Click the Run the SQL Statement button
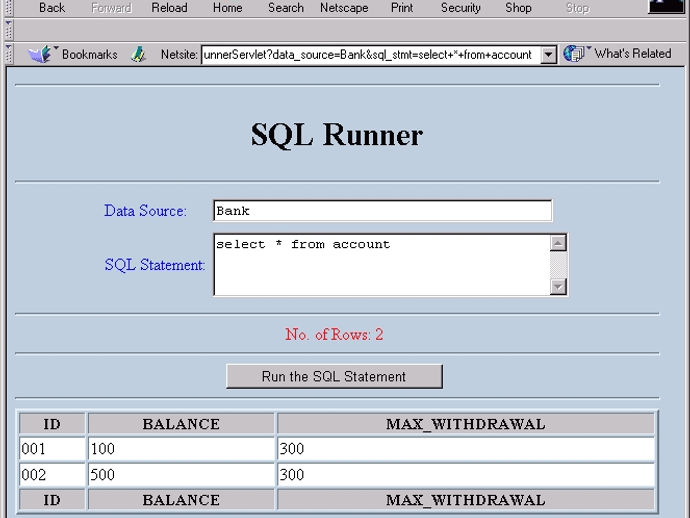Screen dimensions: 690x518 click(x=334, y=376)
